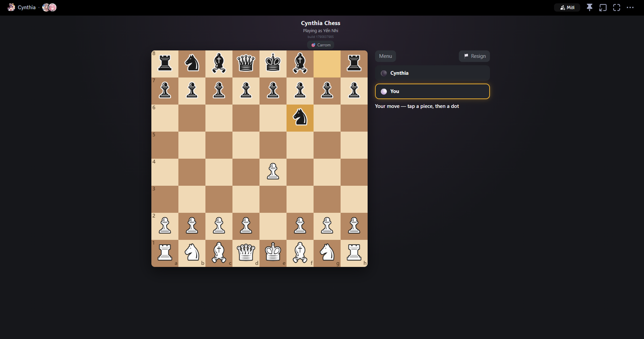Choose the white pawn on g2
Image resolution: width=644 pixels, height=339 pixels.
(327, 226)
